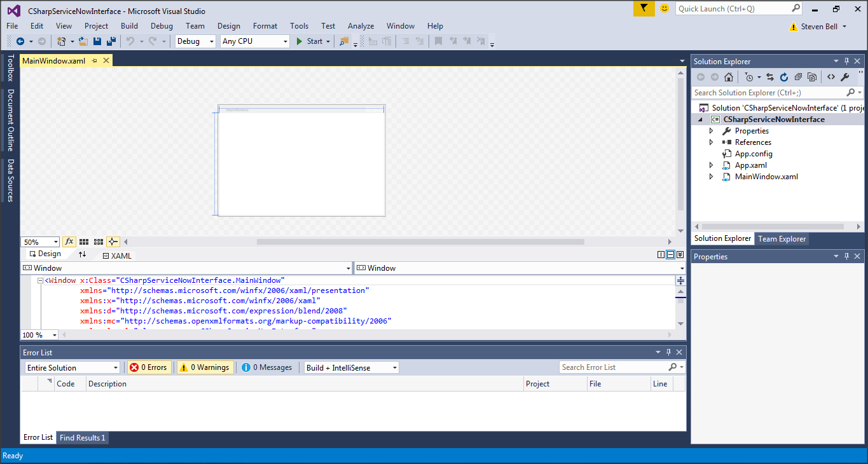Open the Build menu
The image size is (868, 464).
pos(129,26)
